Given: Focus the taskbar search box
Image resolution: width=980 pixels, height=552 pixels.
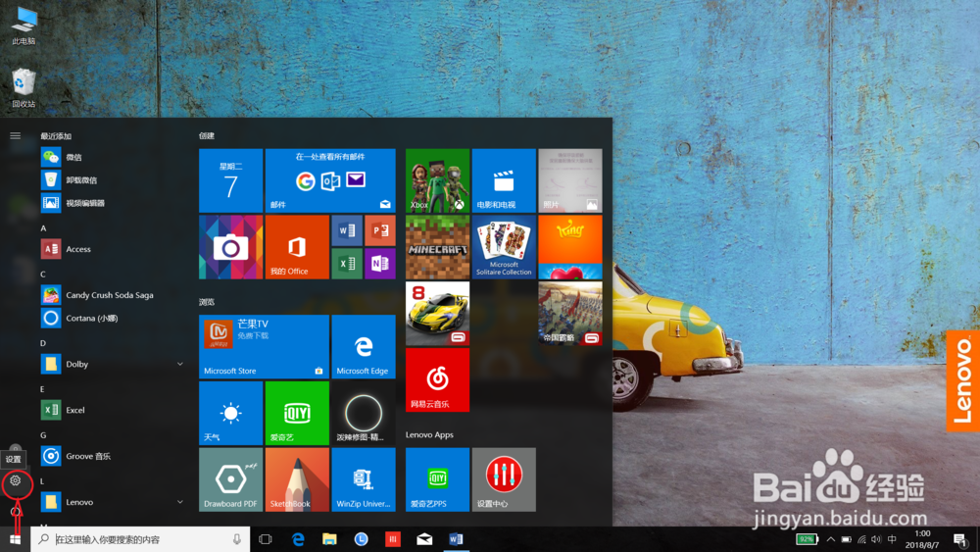Looking at the screenshot, I should [140, 539].
